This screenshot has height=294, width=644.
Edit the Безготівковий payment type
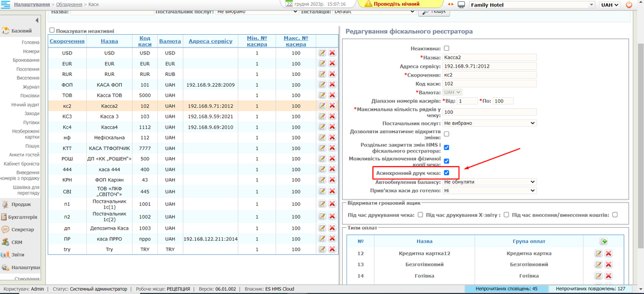[x=598, y=264]
